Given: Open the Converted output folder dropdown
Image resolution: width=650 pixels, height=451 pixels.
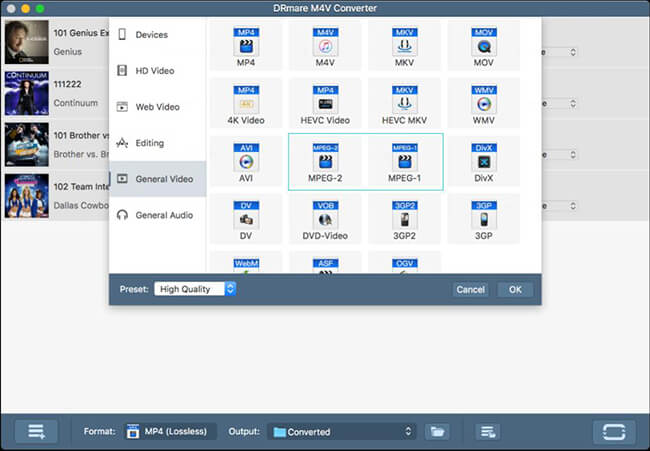Looking at the screenshot, I should [x=342, y=432].
